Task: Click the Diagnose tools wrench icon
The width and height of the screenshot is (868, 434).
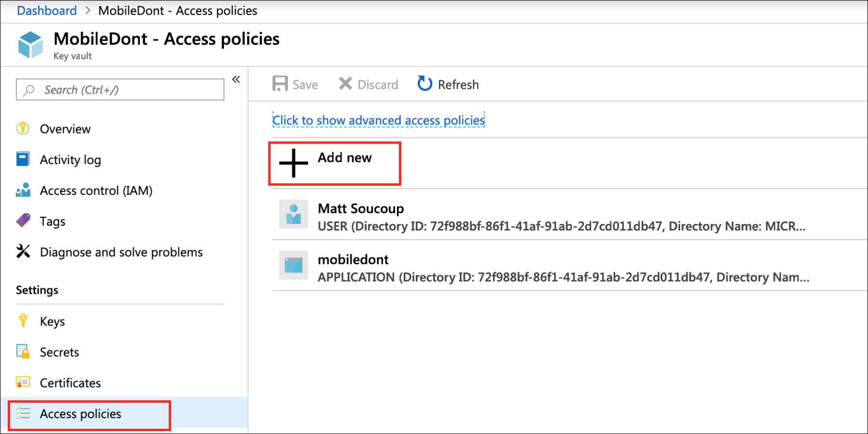Action: [x=23, y=251]
